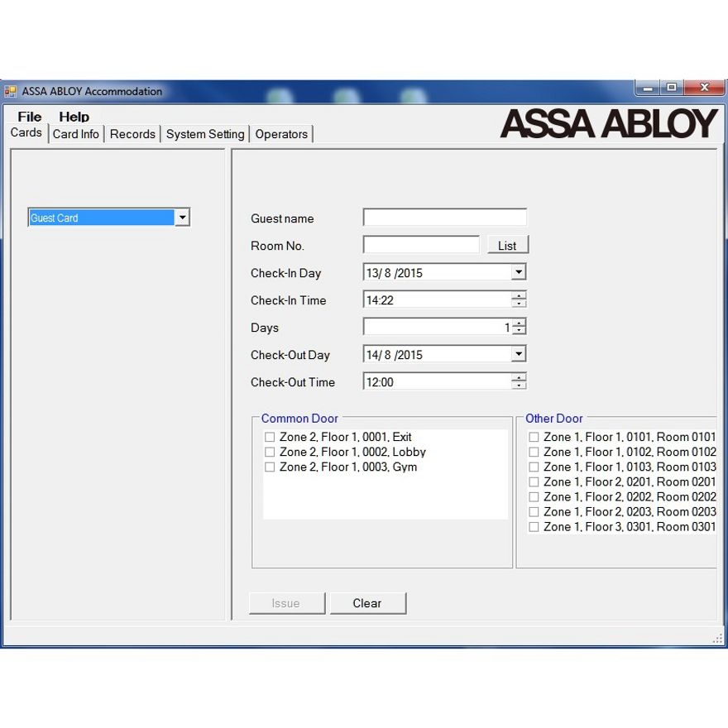Enable the Lobby common door checkbox
The width and height of the screenshot is (728, 728).
point(270,453)
